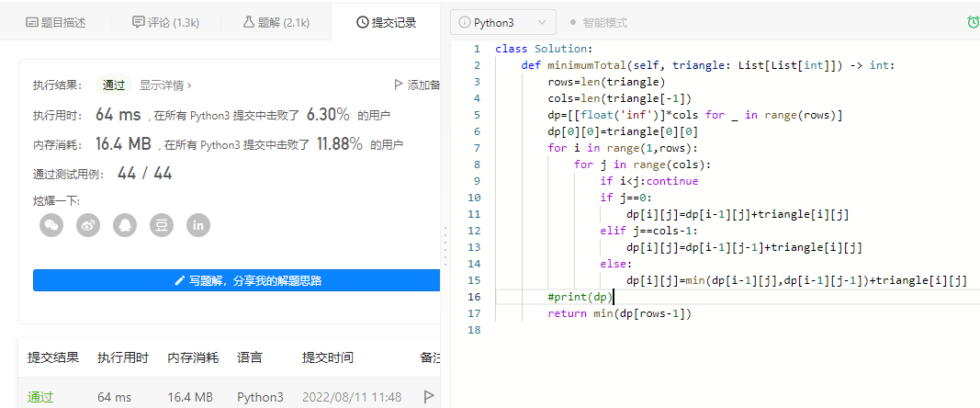
Task: Share result via WeChat icon
Action: (51, 225)
